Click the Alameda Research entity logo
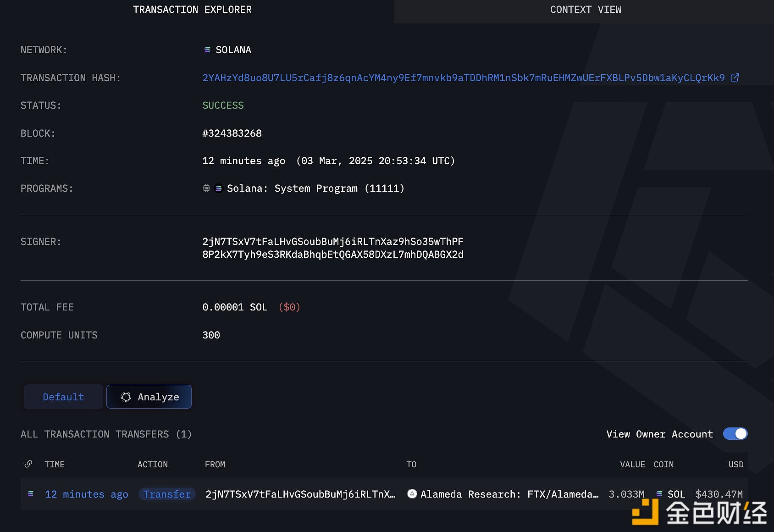Screen dimensions: 774x532 tap(412, 494)
